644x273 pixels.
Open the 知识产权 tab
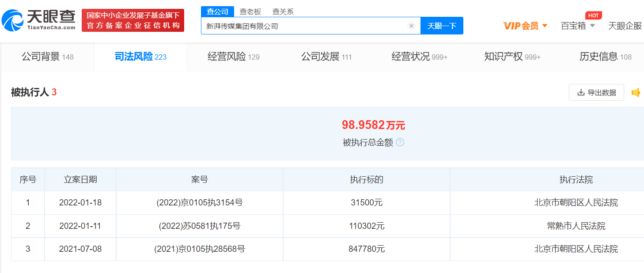point(512,57)
